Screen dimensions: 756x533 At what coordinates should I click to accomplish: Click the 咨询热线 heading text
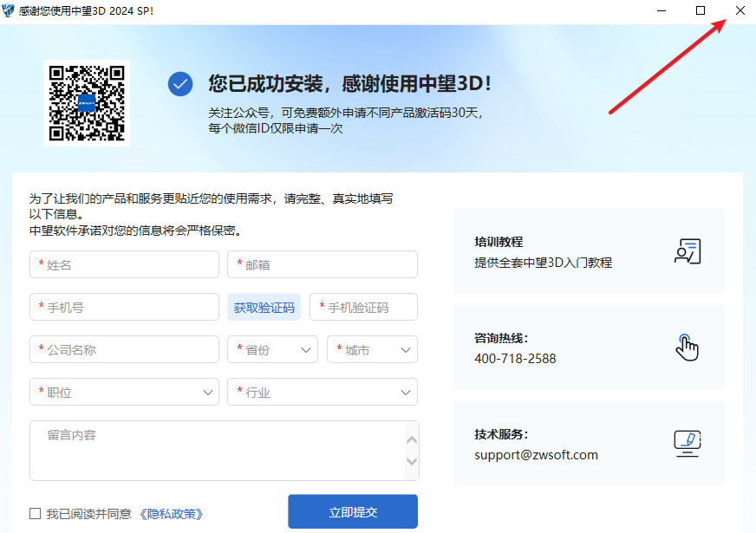[x=501, y=338]
